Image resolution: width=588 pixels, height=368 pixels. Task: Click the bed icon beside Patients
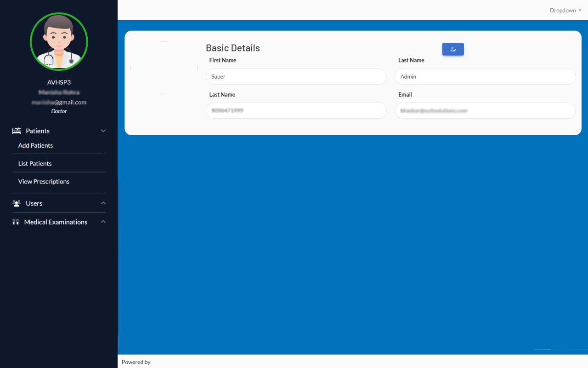[x=17, y=131]
